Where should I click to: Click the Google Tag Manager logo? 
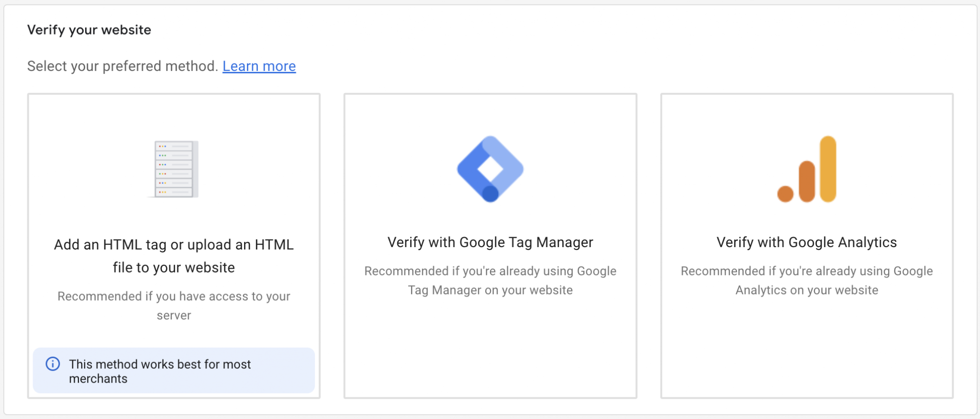490,169
